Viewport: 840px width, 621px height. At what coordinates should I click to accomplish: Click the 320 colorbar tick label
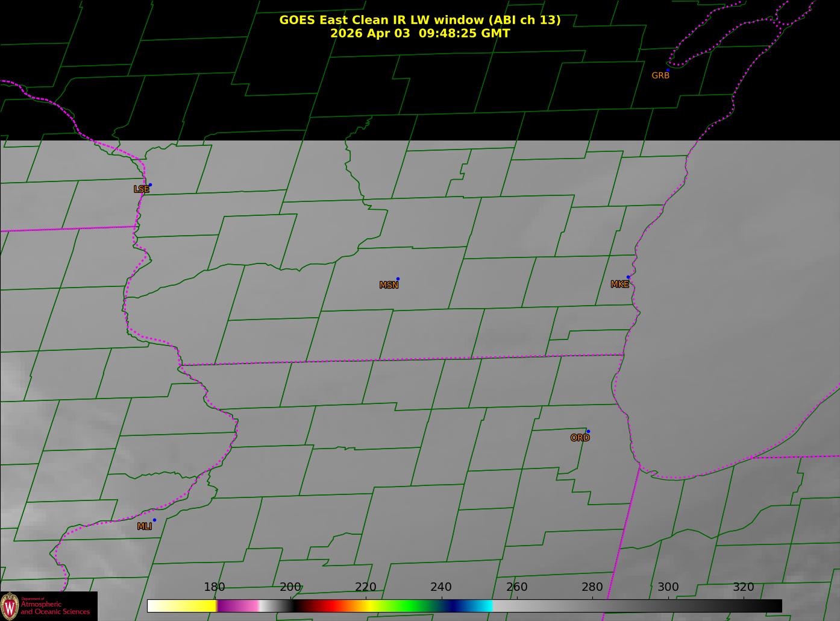pyautogui.click(x=743, y=587)
